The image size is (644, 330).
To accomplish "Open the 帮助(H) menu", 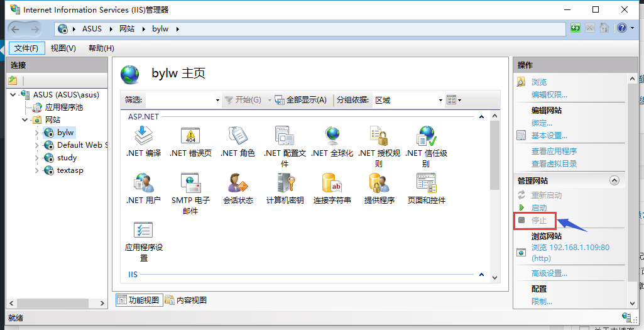I will 101,48.
